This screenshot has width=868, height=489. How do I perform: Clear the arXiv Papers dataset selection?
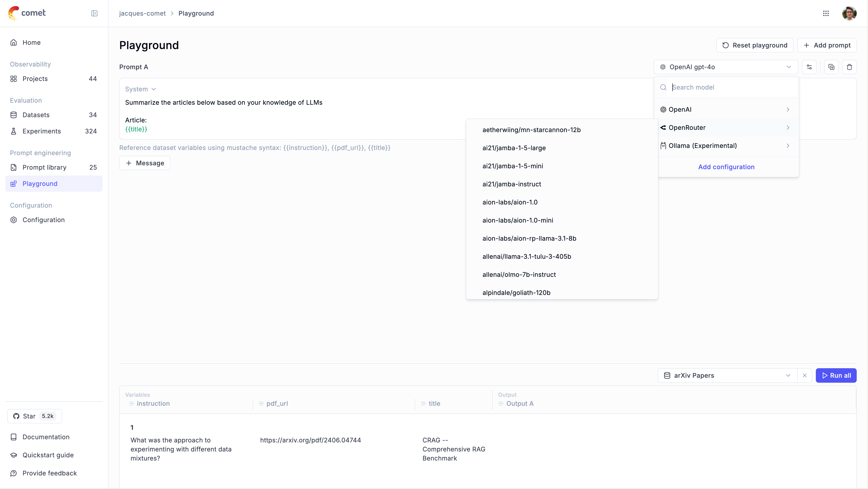(805, 375)
